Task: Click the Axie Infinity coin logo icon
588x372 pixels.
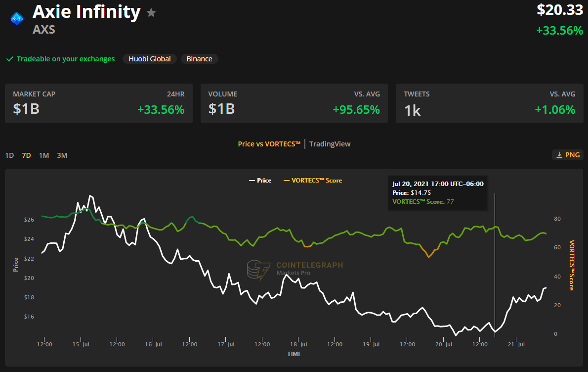Action: click(17, 19)
